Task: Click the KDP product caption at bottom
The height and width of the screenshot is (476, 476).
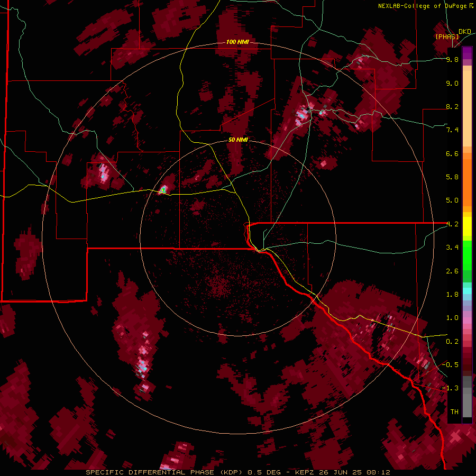Action: [237, 472]
